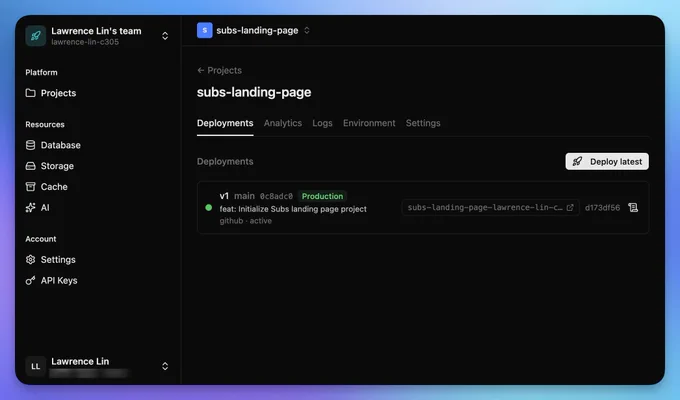Click the AI sparkles icon
680x400 pixels.
point(30,207)
